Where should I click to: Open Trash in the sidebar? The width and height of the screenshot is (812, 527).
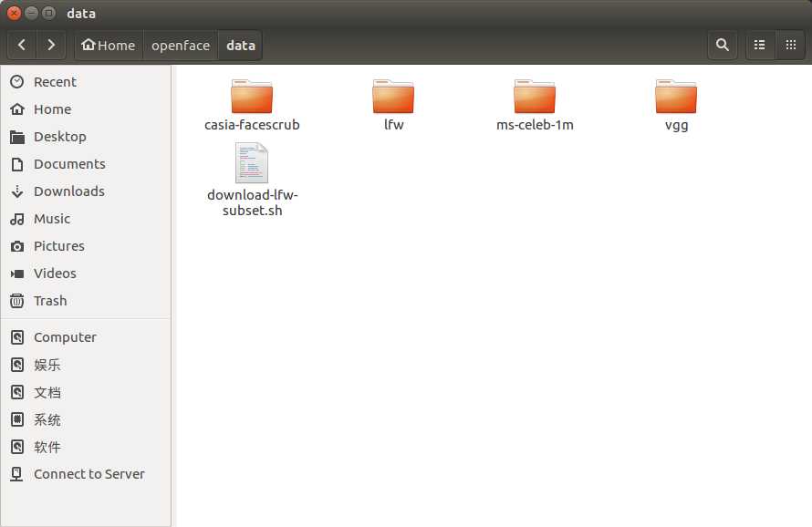pyautogui.click(x=86, y=301)
